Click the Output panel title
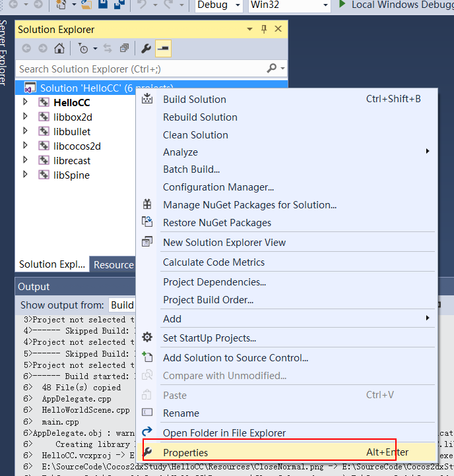 (34, 287)
